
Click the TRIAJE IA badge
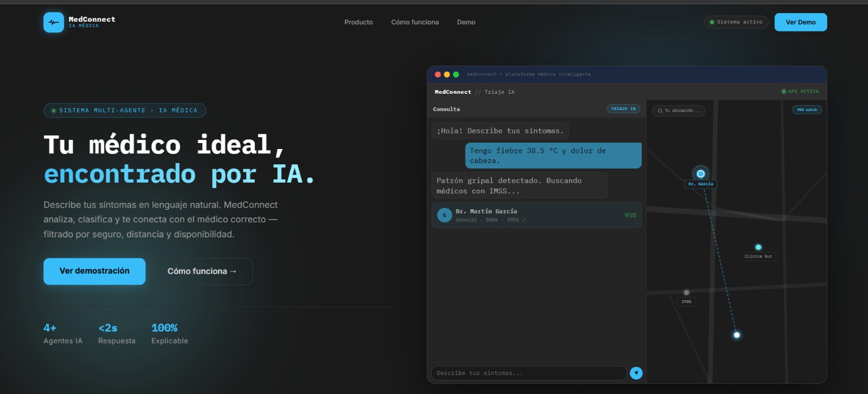pos(623,109)
